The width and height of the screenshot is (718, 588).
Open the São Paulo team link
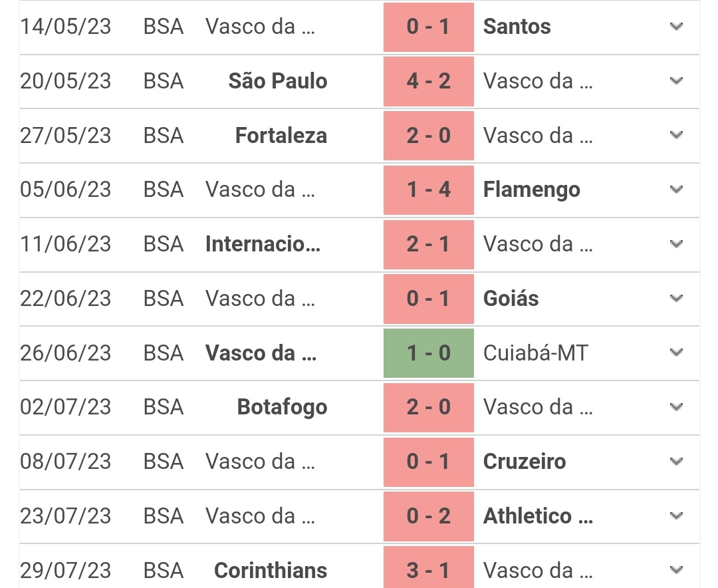pos(277,81)
